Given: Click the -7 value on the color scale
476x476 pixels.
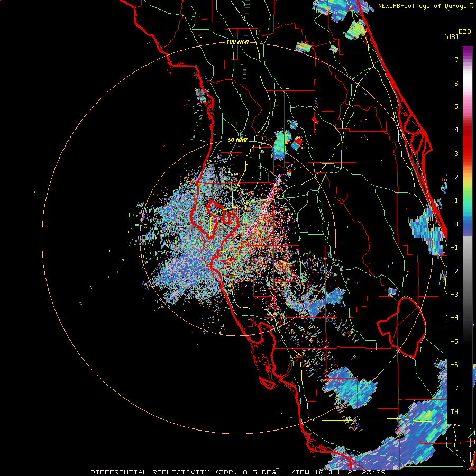Looking at the screenshot, I should click(454, 388).
